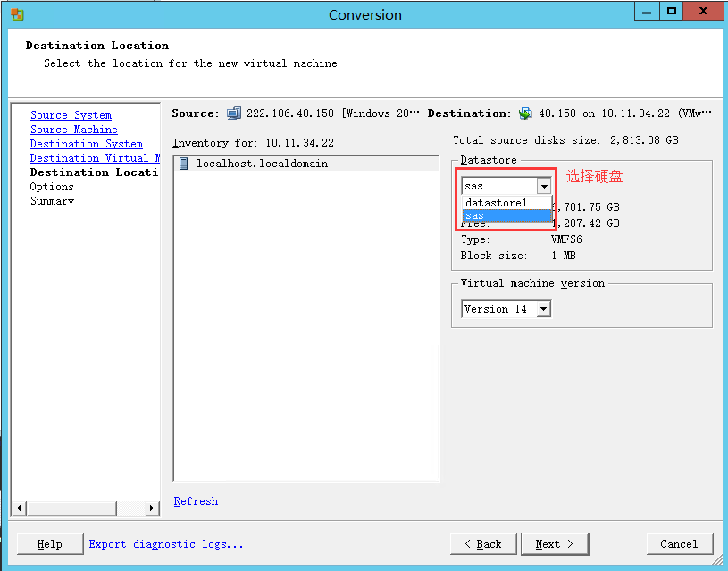Click the steps panel horizontal scrollbar thumb
This screenshot has width=728, height=571.
[71, 508]
